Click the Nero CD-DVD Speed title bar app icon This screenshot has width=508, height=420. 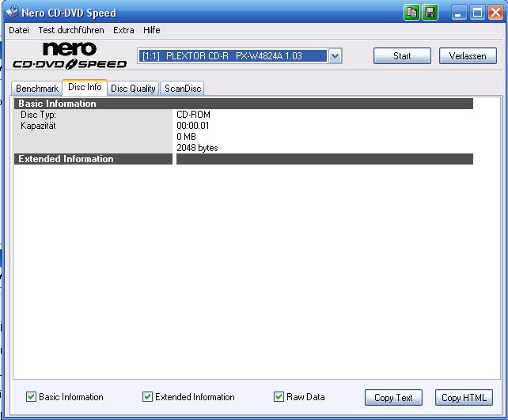point(13,12)
